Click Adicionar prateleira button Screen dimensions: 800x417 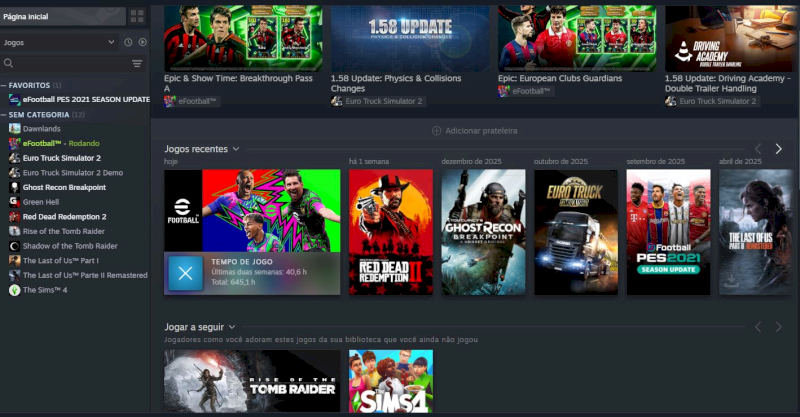coord(474,131)
